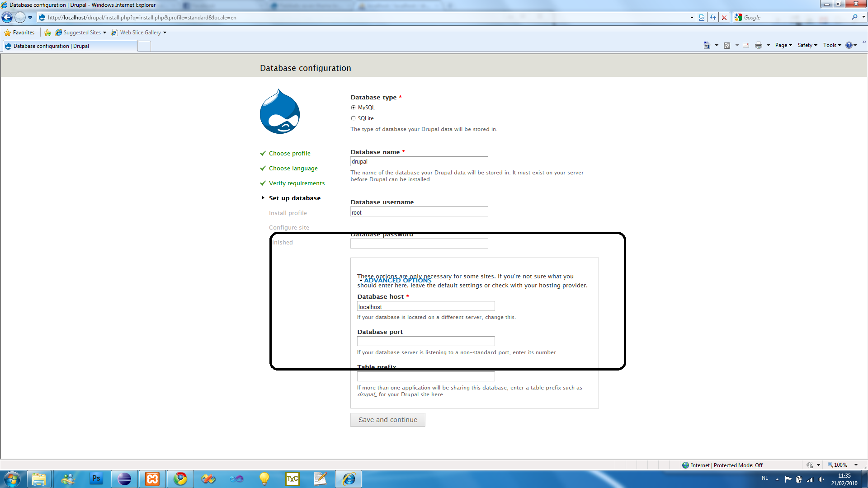Click the Database host input field

(426, 306)
